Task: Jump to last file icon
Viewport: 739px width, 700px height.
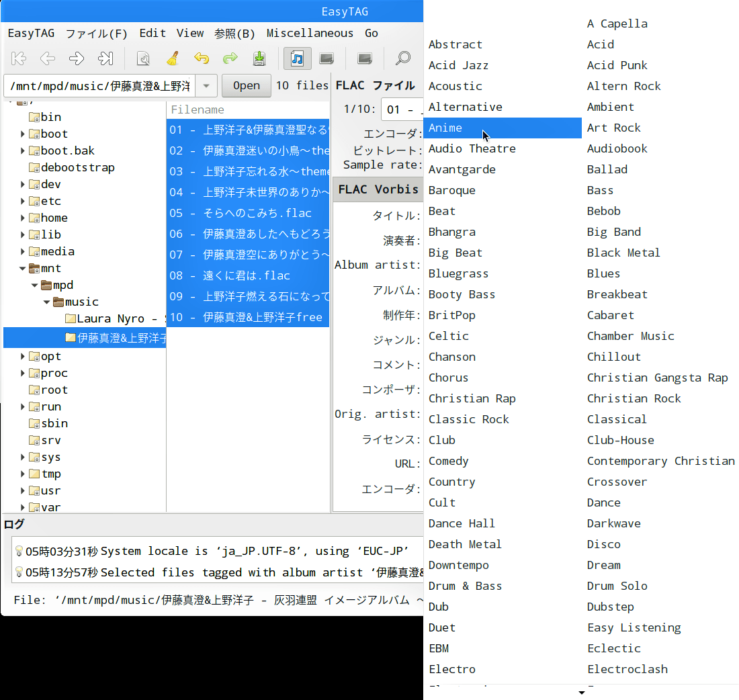Action: (x=105, y=58)
